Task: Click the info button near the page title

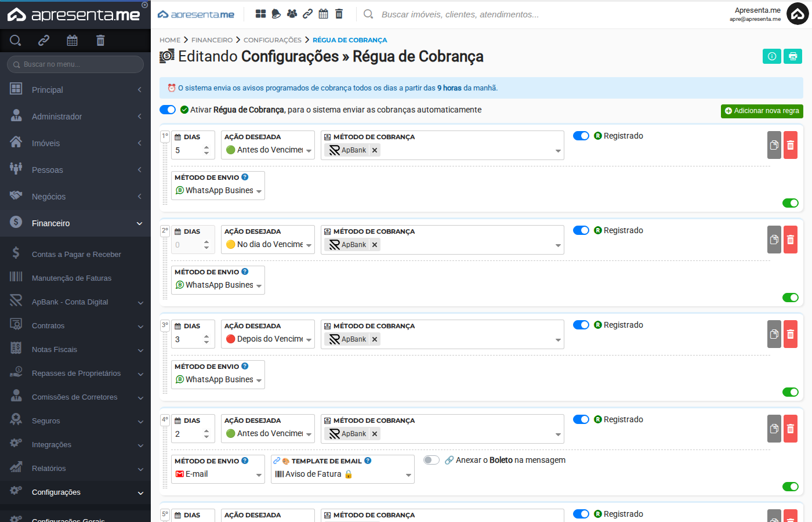Action: (771, 56)
